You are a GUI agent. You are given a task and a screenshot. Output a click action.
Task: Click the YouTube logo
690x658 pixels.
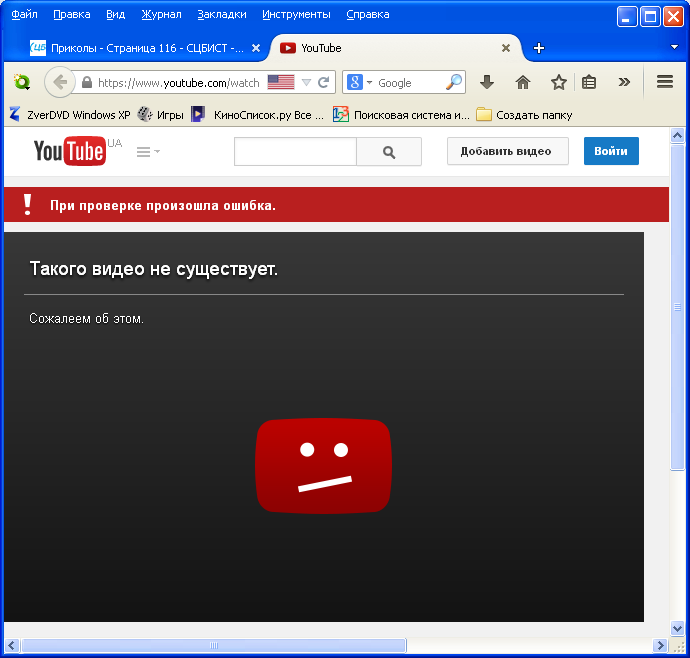click(x=69, y=151)
